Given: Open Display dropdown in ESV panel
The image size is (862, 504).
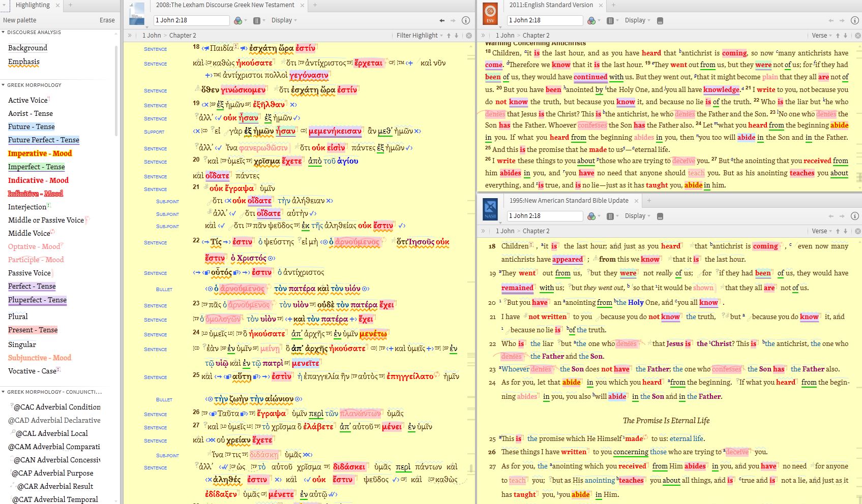Looking at the screenshot, I should click(637, 20).
